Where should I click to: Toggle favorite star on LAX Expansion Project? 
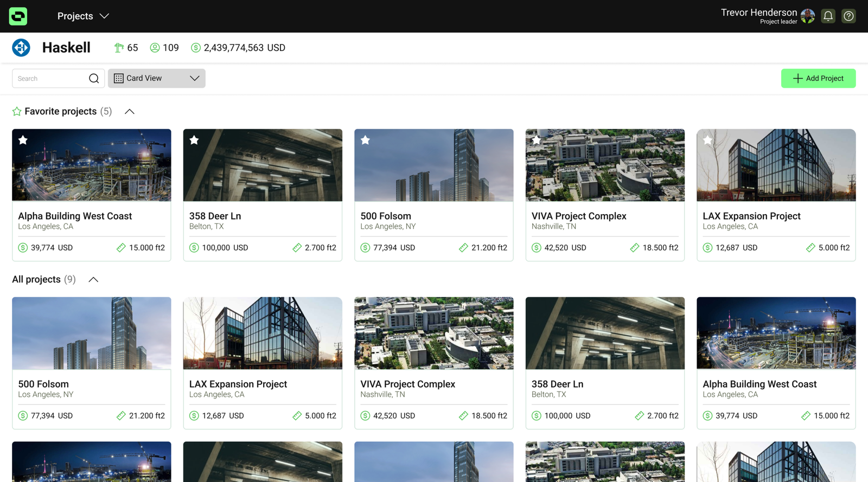pos(708,140)
